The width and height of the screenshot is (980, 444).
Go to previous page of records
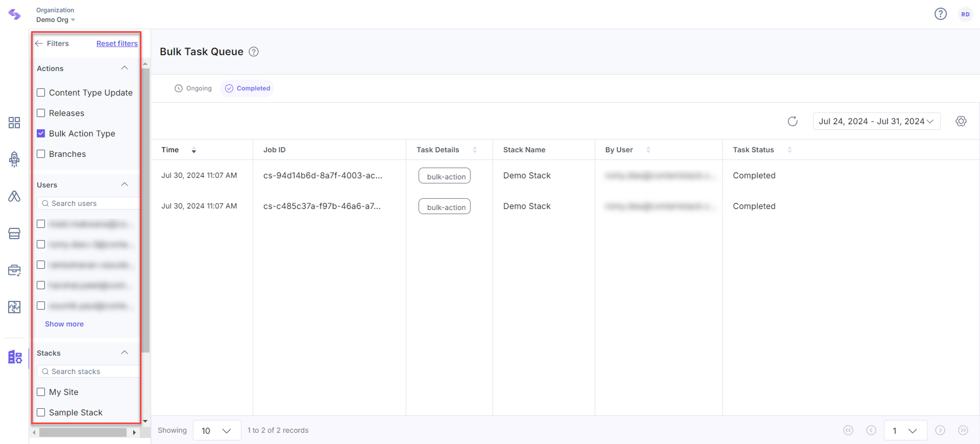pos(871,430)
